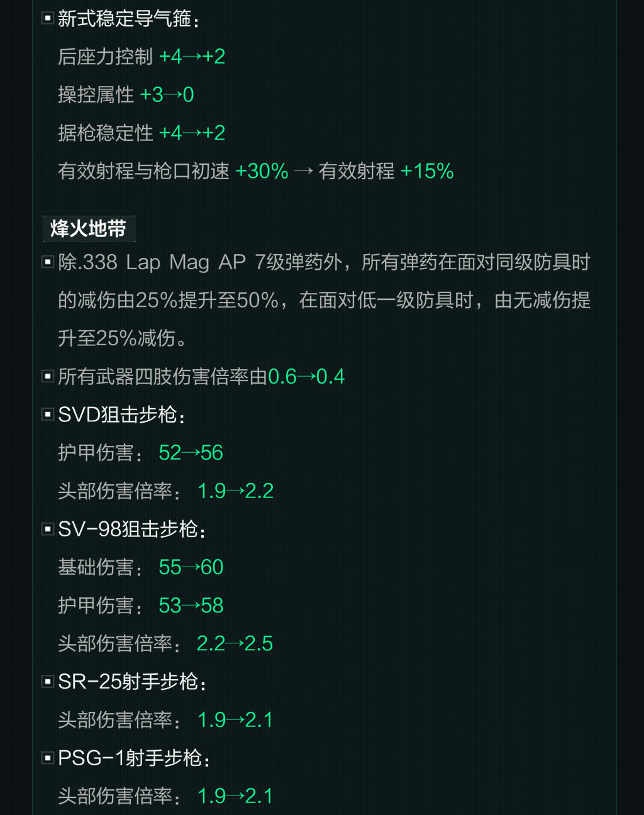The width and height of the screenshot is (644, 815).
Task: Click the bullet icon before 除.338 Lap Mag paragraph
Action: click(x=47, y=262)
